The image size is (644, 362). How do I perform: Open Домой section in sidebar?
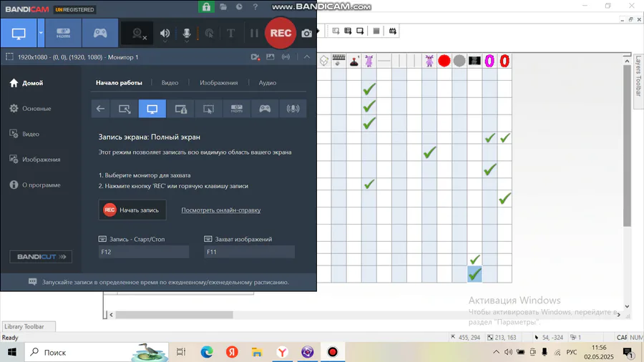(26, 83)
